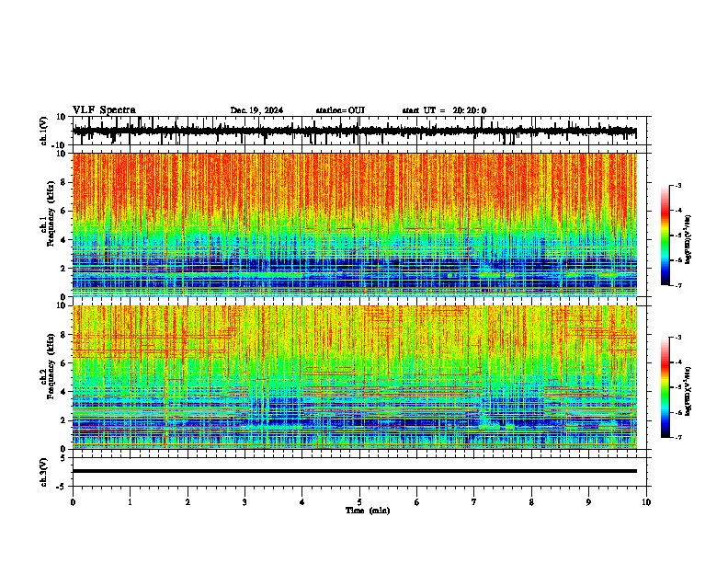Select the date "Dec. 19, 2024"

pyautogui.click(x=256, y=110)
